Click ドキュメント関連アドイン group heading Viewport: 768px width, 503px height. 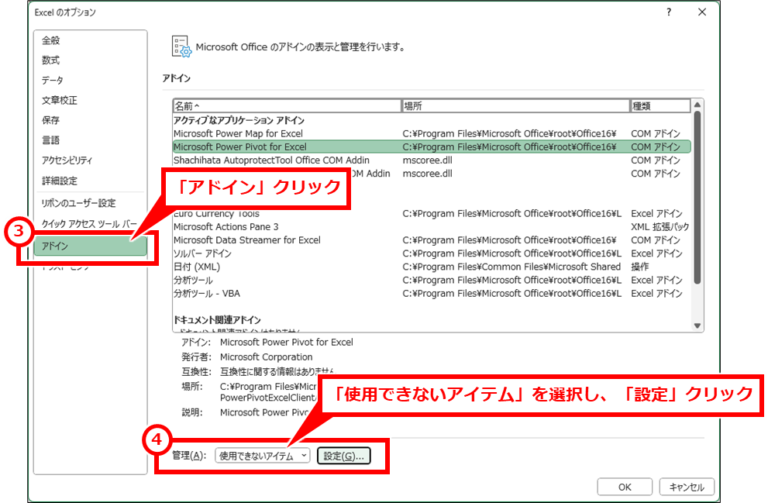[x=217, y=320]
